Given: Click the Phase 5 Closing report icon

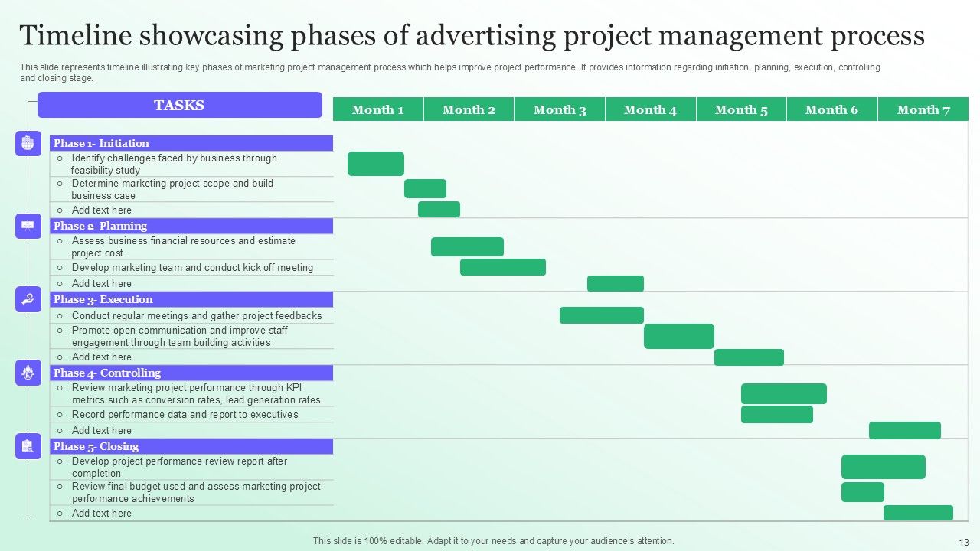Looking at the screenshot, I should pyautogui.click(x=28, y=446).
